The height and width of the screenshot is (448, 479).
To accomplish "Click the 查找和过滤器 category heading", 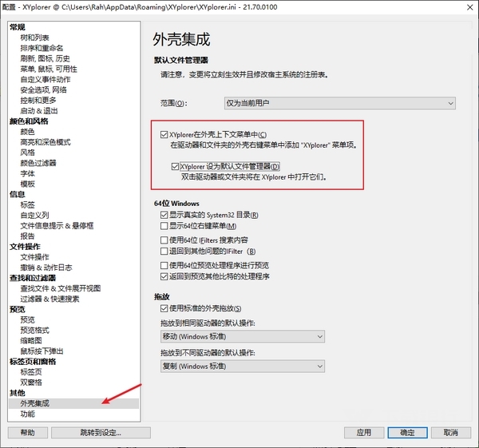I will click(33, 278).
